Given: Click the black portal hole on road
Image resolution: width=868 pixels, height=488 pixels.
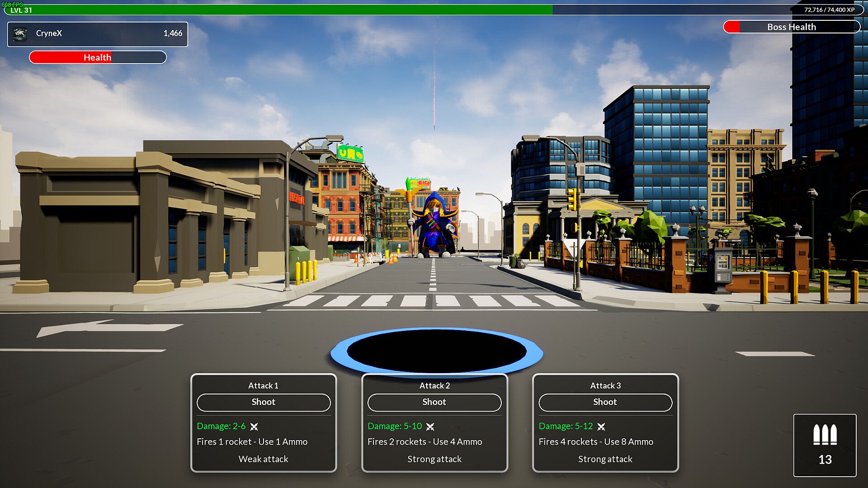Looking at the screenshot, I should coord(436,352).
